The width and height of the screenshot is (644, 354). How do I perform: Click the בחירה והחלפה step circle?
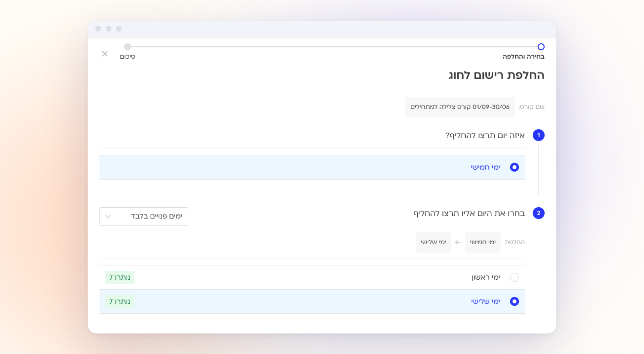tap(541, 47)
